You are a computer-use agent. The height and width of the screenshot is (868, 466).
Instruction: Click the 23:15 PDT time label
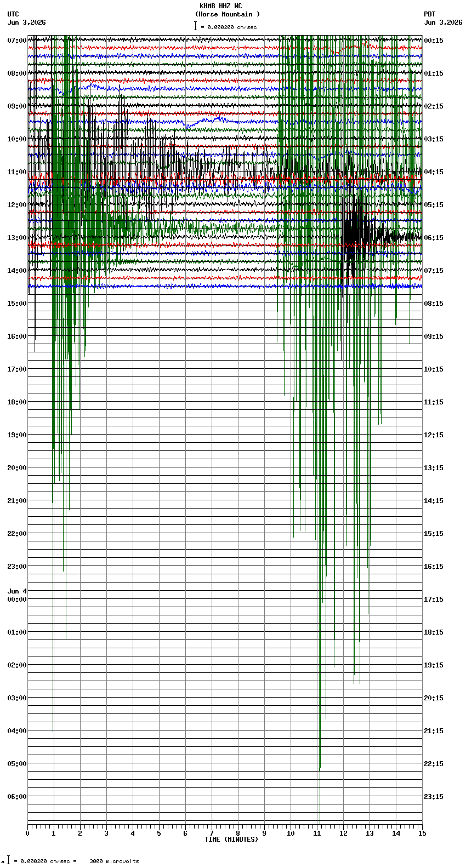point(434,797)
